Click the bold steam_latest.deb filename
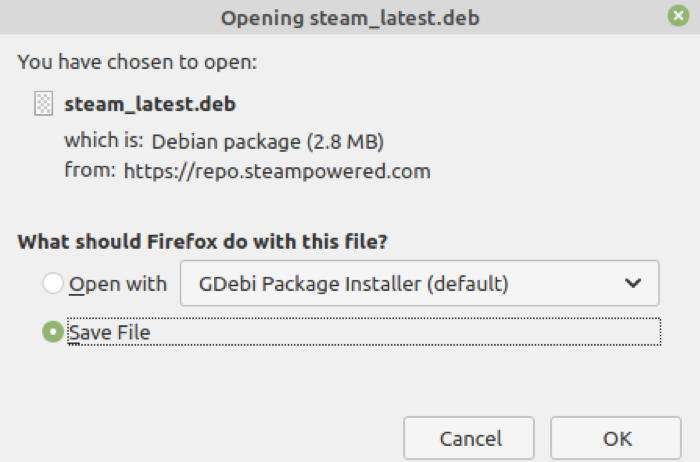Screen dimensions: 700x462 coord(150,103)
